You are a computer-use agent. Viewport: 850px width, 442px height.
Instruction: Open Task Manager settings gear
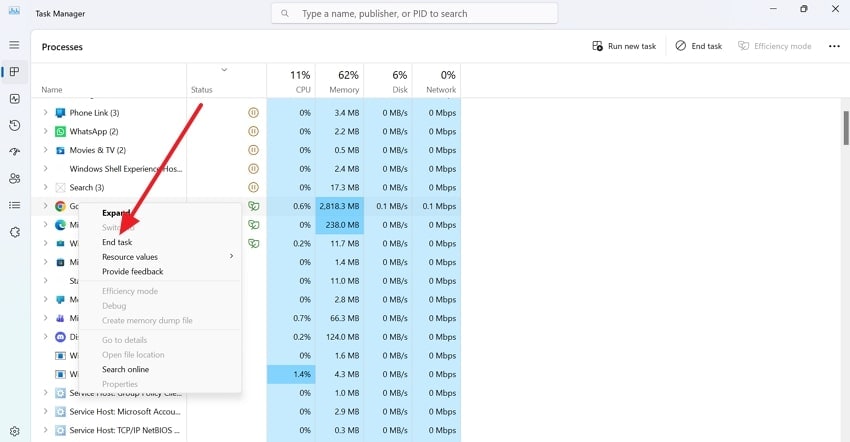(15, 431)
